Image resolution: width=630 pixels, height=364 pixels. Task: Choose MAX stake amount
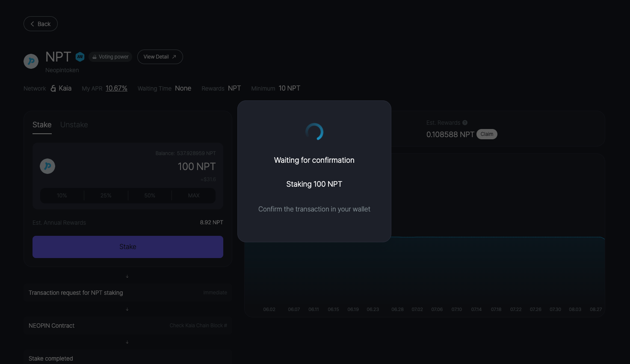(x=194, y=196)
